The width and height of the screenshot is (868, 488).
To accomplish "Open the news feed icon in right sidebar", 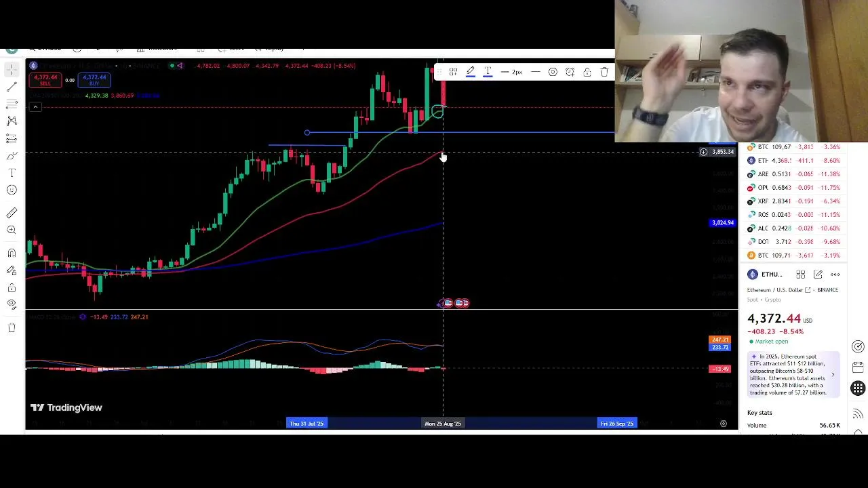I will click(x=859, y=413).
